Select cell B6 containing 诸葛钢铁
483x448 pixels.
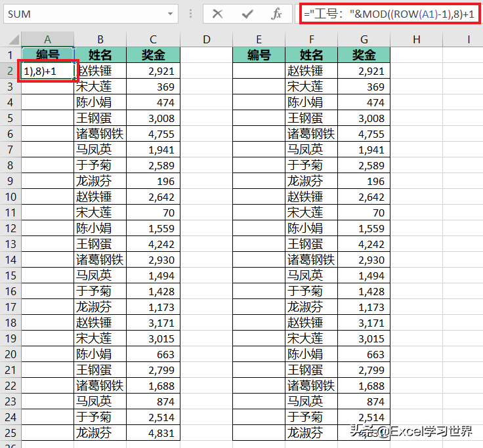point(100,134)
